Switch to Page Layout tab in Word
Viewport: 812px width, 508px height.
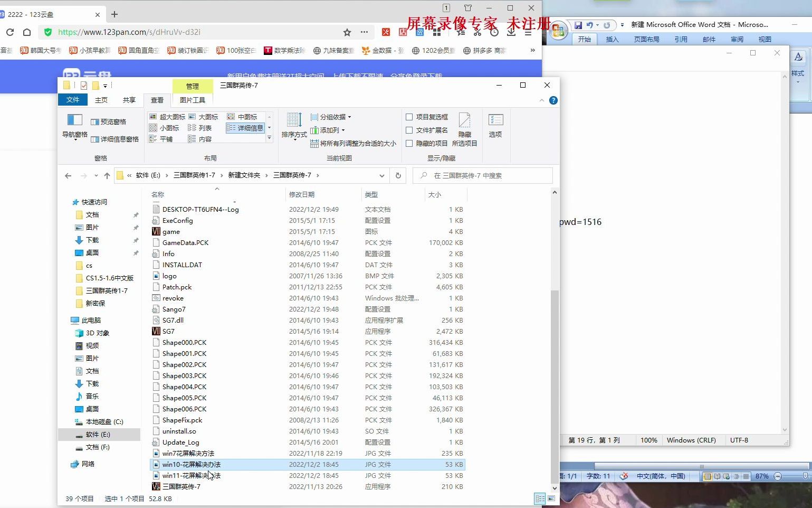coord(647,39)
